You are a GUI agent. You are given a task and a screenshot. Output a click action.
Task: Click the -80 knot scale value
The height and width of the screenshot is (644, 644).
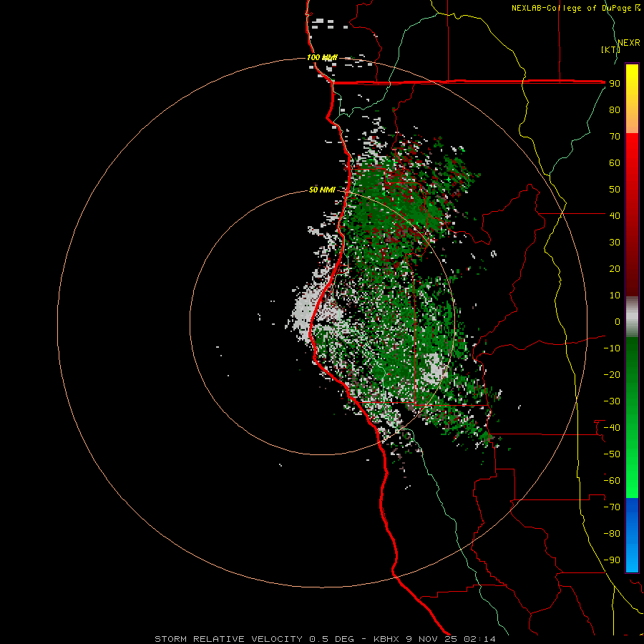tap(612, 534)
